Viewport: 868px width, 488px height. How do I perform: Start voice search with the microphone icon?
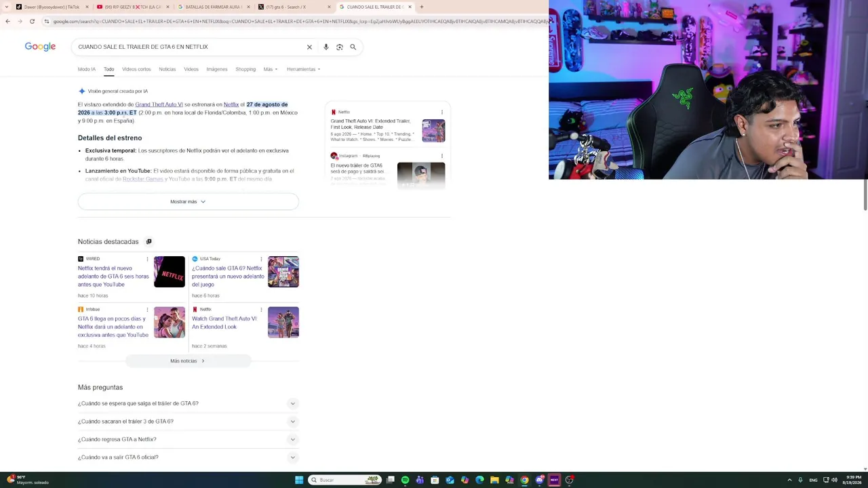(x=325, y=47)
